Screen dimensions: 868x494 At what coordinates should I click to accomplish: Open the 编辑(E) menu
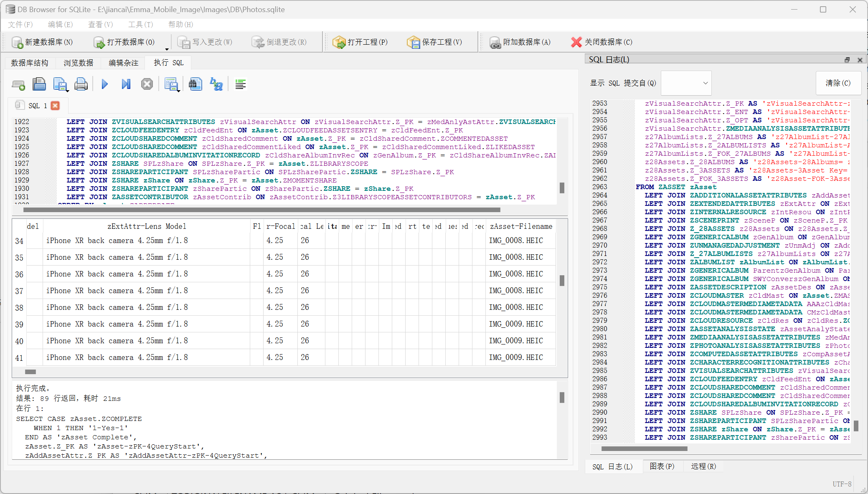60,25
